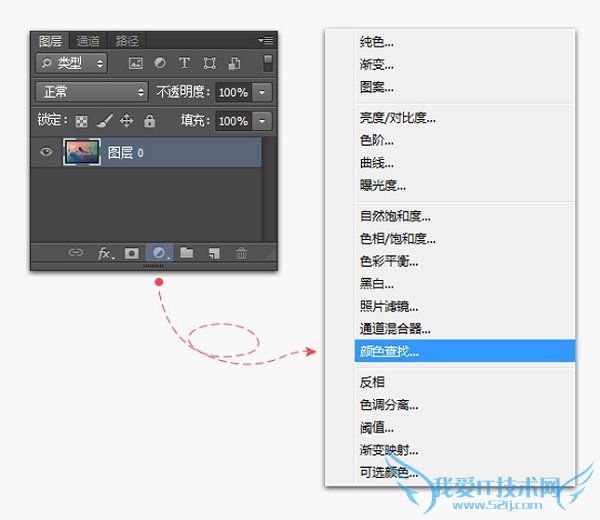Viewport: 600px width, 520px height.
Task: Open the layers panel flyout menu
Action: 266,40
